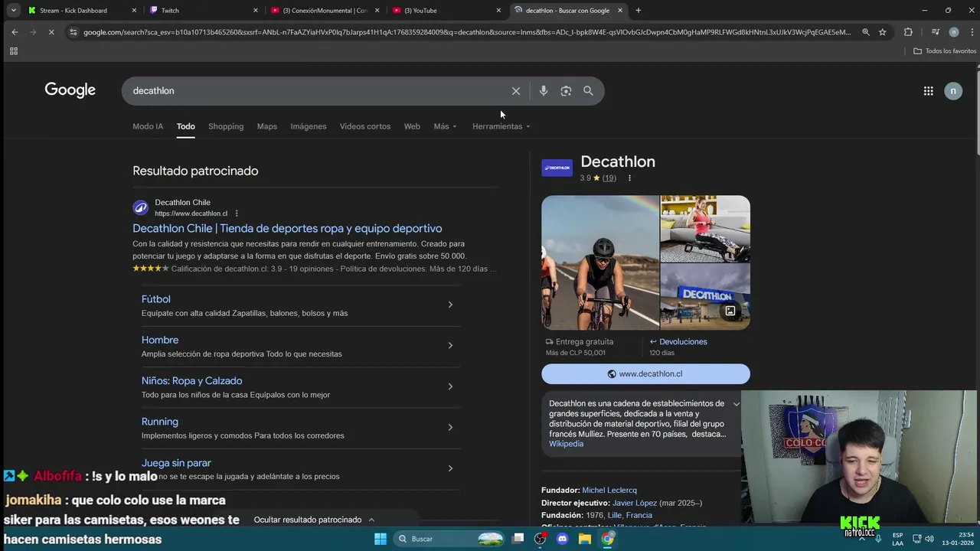Open the Fútbol sitelink arrow
This screenshot has width=980, height=551.
click(x=450, y=305)
